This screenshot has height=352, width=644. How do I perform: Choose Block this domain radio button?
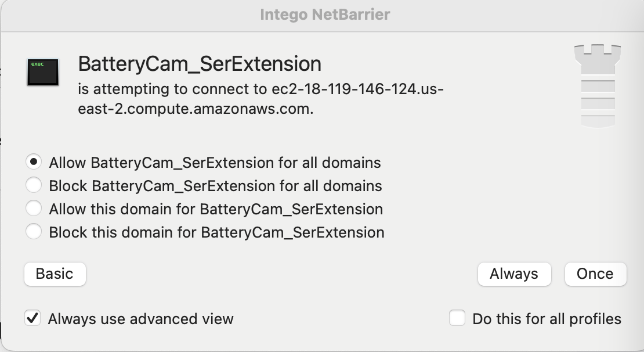pos(34,232)
